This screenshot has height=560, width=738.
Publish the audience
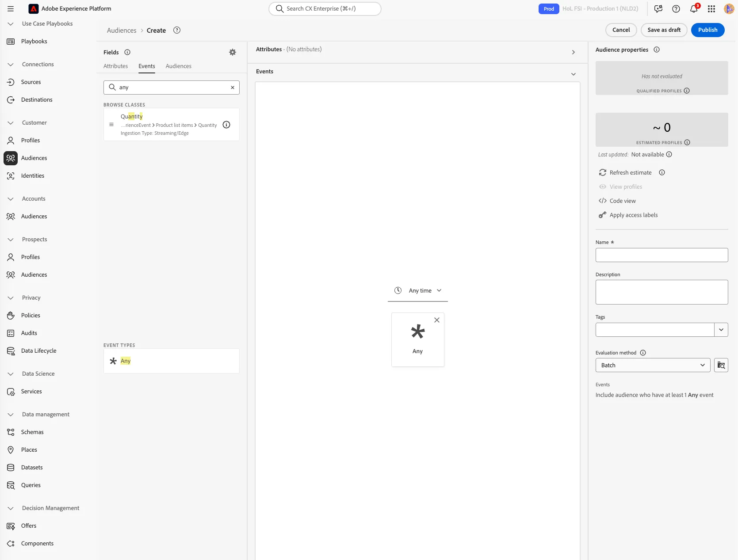click(708, 30)
